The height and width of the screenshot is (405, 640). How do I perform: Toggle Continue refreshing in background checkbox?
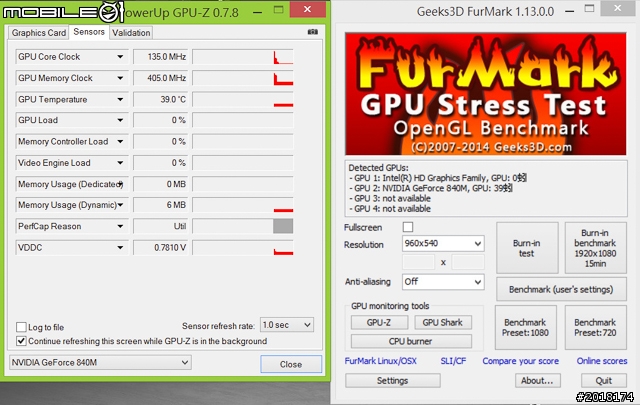click(21, 341)
